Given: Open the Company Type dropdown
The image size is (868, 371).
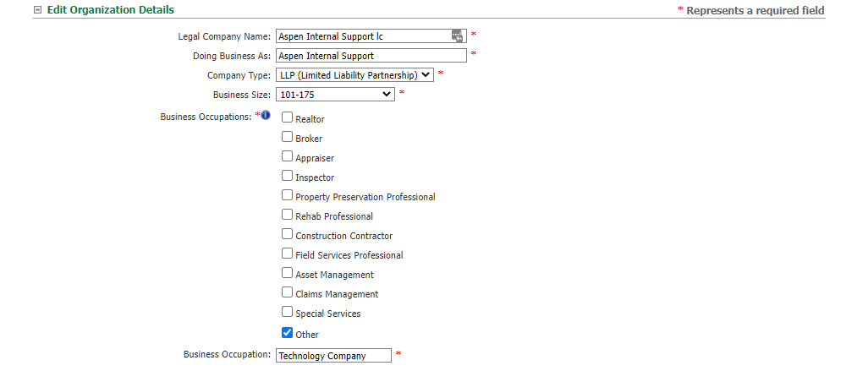Looking at the screenshot, I should 354,75.
